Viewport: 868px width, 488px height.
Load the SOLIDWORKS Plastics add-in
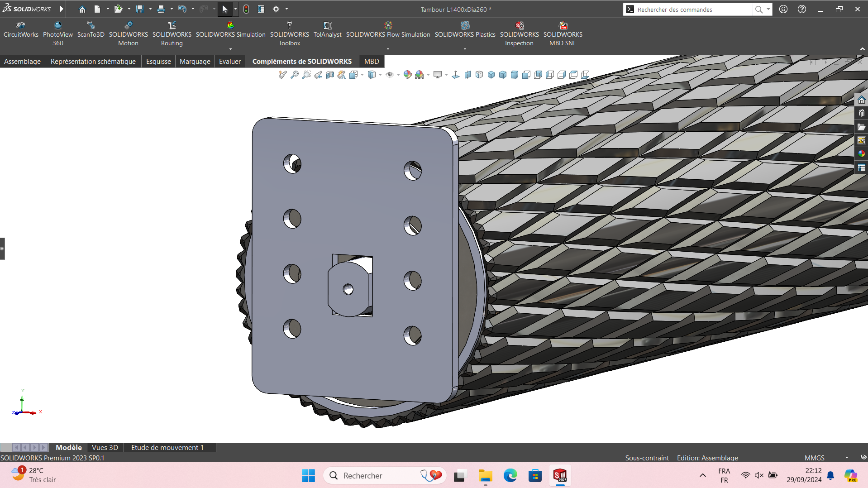pos(465,30)
